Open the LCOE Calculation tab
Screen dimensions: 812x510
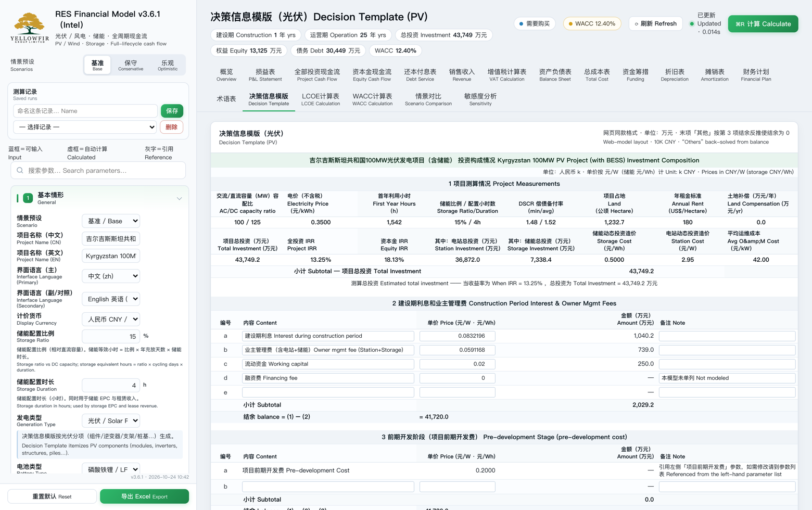(x=321, y=99)
